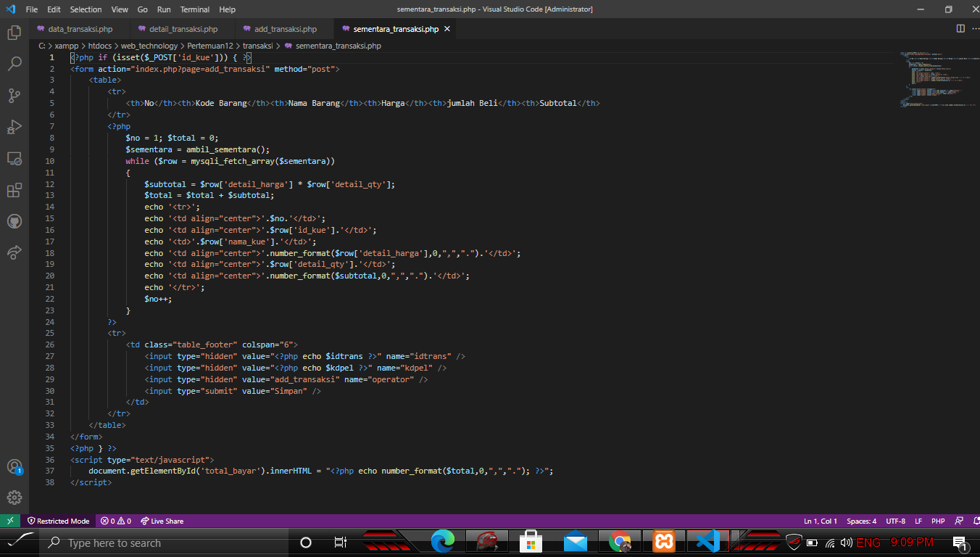This screenshot has width=980, height=557.
Task: Open the File menu
Action: pos(32,9)
